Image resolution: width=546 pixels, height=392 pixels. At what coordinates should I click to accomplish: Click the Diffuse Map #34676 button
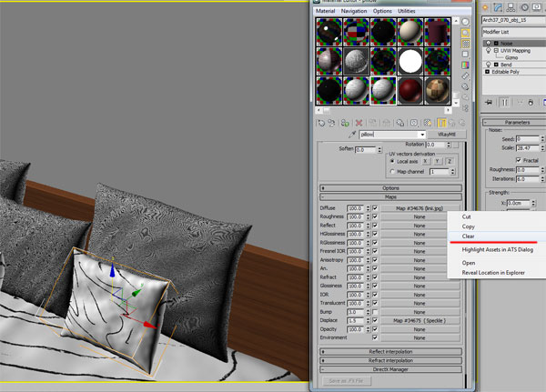[x=420, y=208]
